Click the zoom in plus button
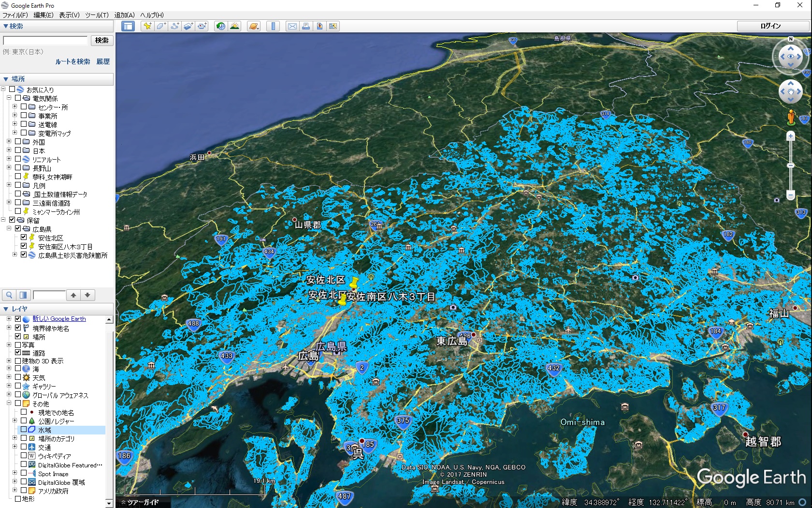The image size is (812, 508). 791,136
